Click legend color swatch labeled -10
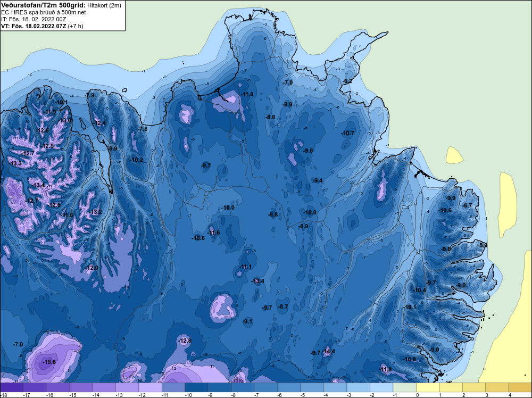532x398 pixels. tap(196, 387)
